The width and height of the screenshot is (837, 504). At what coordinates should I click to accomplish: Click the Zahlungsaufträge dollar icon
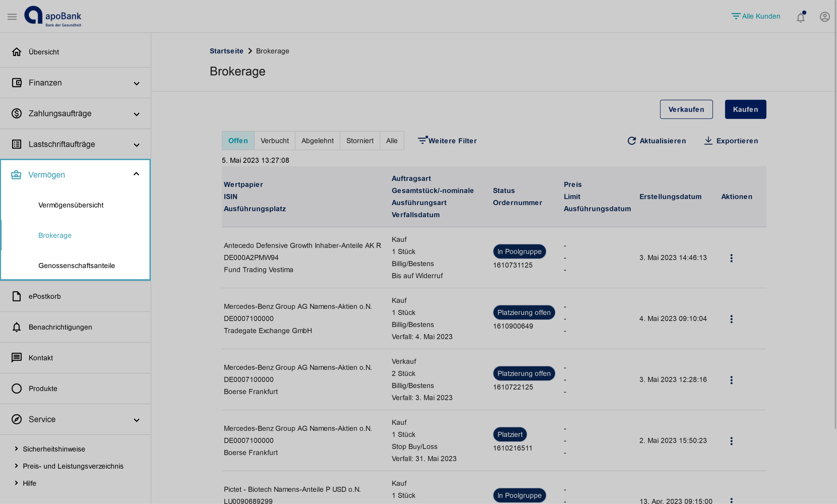pyautogui.click(x=16, y=113)
